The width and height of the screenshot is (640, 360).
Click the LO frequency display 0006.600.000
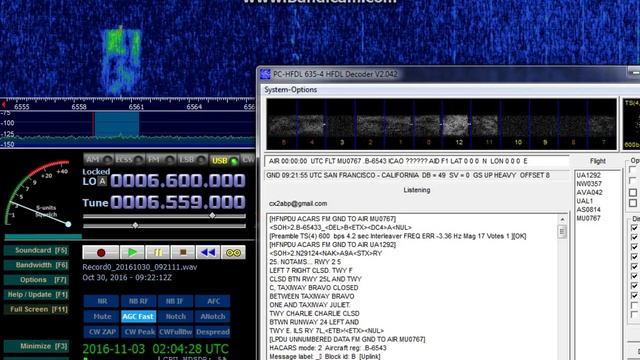tap(178, 180)
